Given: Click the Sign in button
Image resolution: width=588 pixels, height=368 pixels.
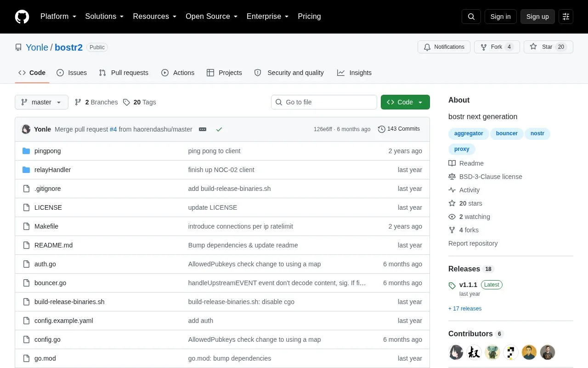Looking at the screenshot, I should click(500, 17).
